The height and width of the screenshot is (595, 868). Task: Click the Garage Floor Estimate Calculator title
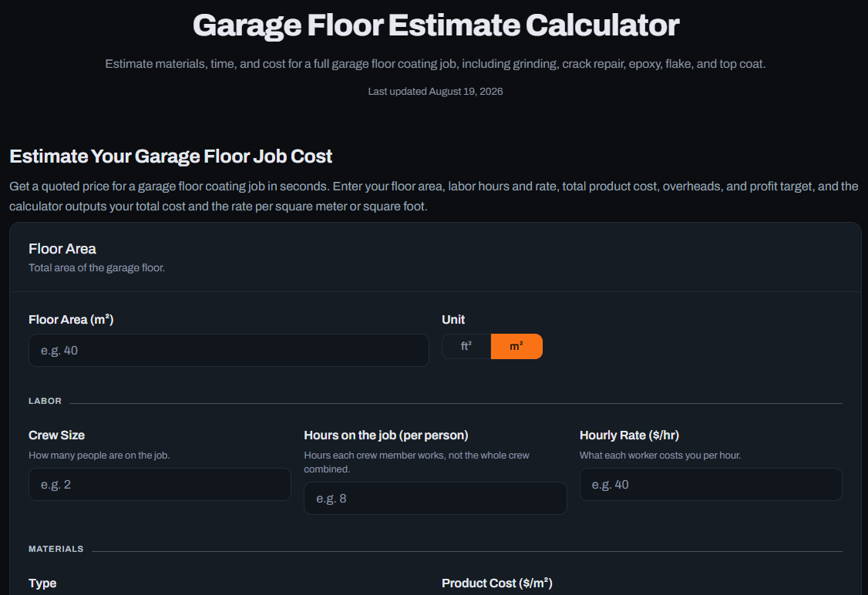pyautogui.click(x=436, y=25)
